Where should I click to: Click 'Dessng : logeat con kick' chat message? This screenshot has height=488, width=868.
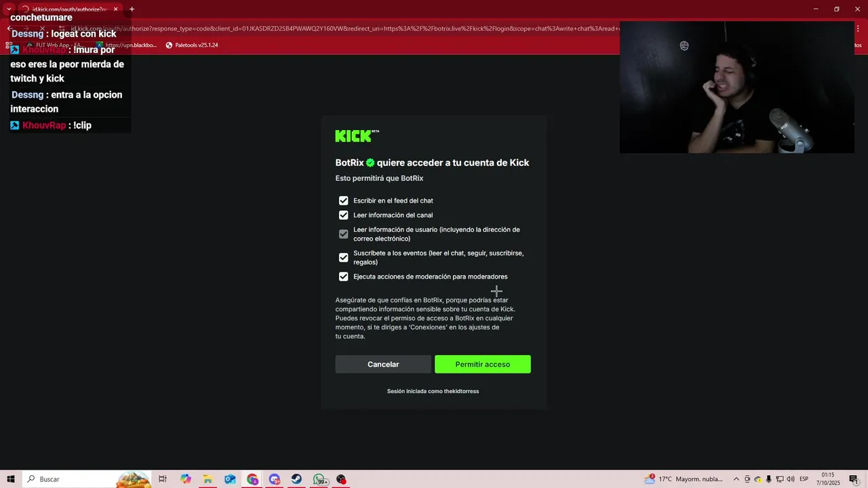point(64,34)
